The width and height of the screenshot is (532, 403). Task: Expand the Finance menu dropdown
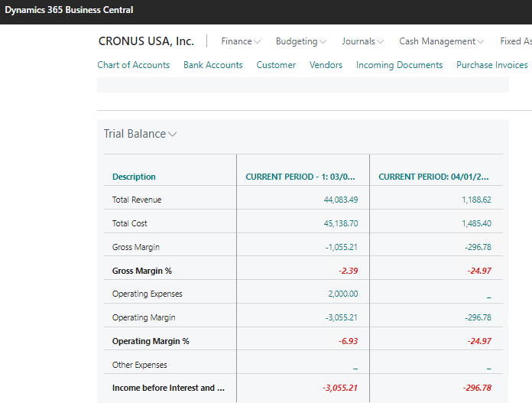(240, 41)
